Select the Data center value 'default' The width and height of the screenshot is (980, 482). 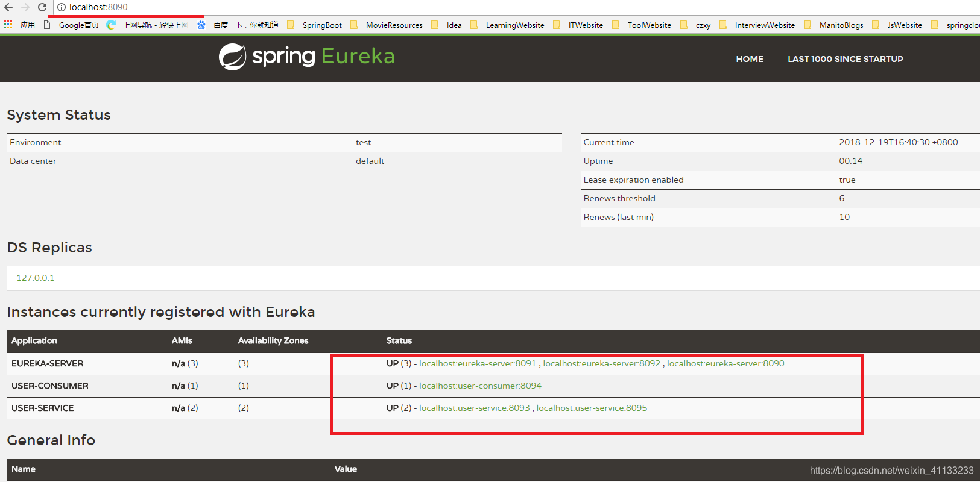370,161
